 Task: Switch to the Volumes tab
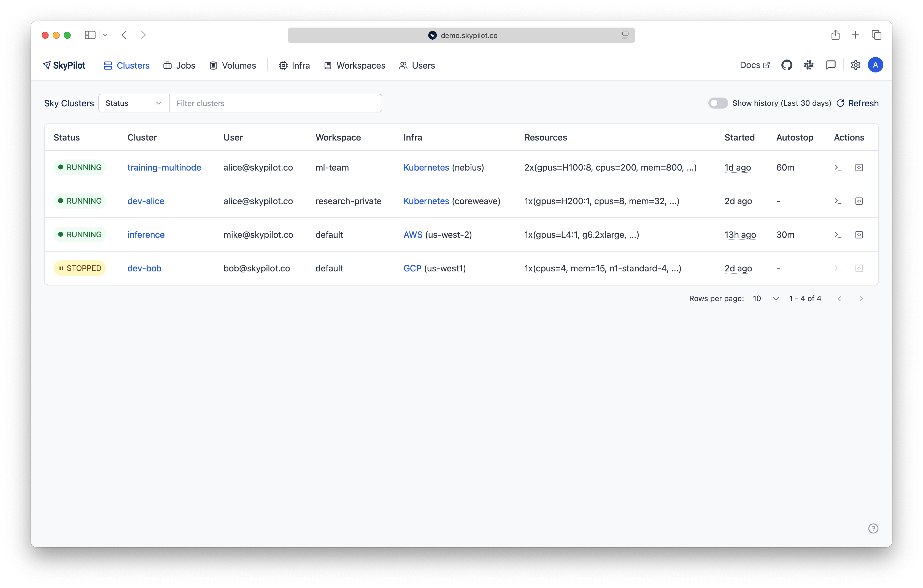(x=233, y=66)
